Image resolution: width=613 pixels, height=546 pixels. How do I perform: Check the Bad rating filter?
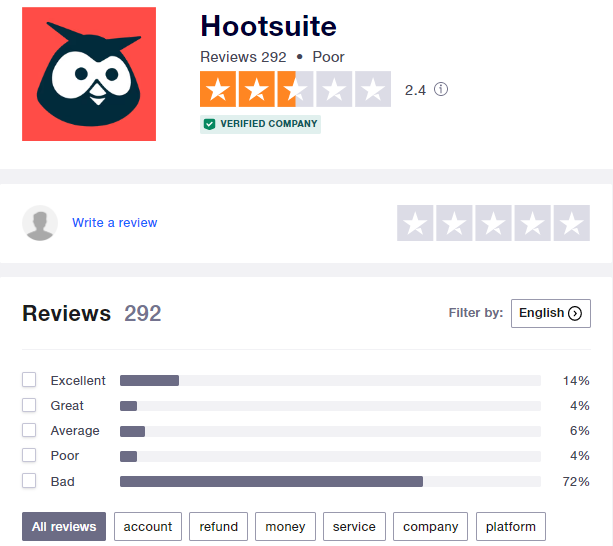[x=29, y=481]
